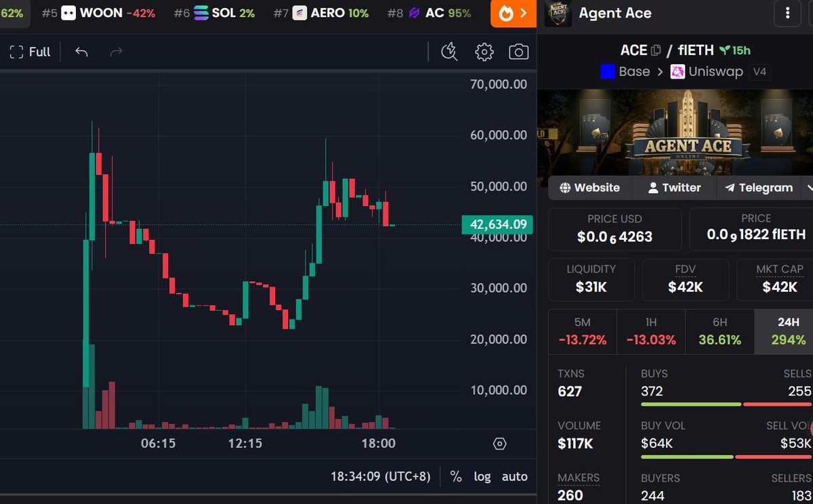
Task: Click the PRICE flETH box
Action: [751, 229]
